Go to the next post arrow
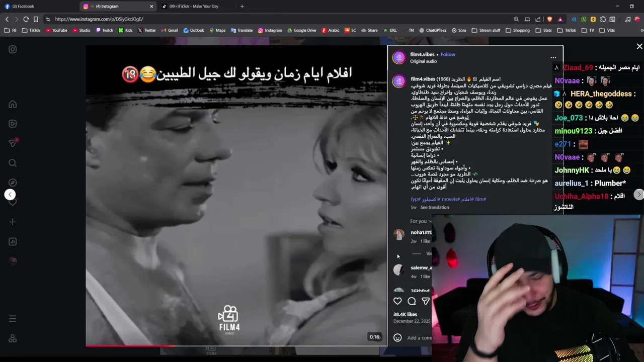The height and width of the screenshot is (362, 644). tap(638, 195)
